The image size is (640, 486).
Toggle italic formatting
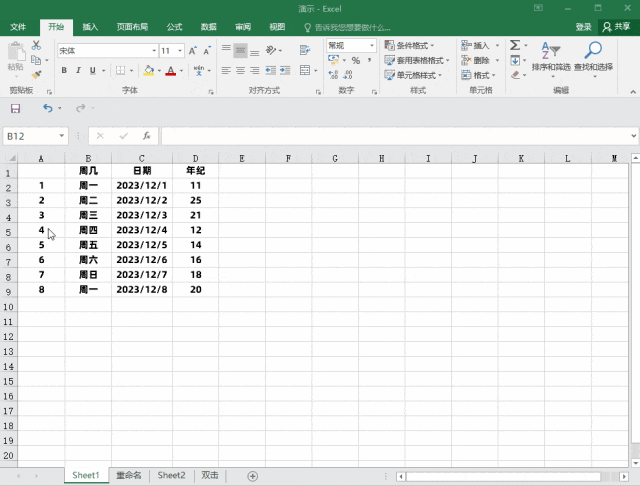(78, 71)
